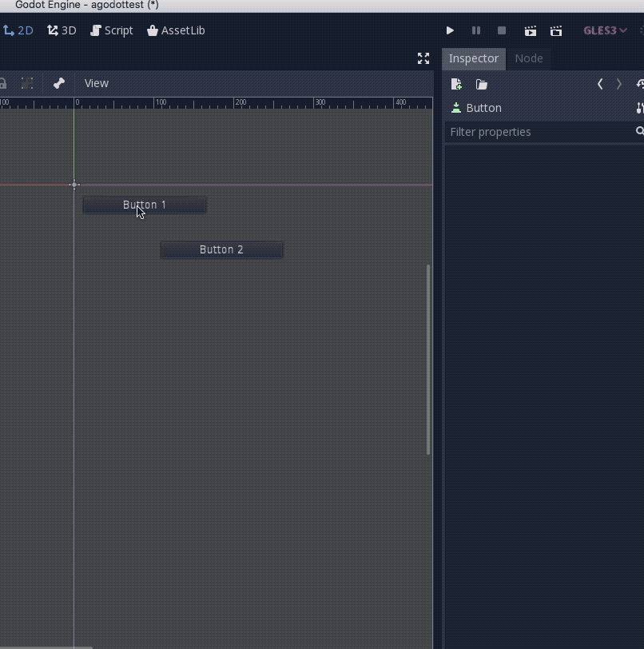Viewport: 644px width, 649px height.
Task: Toggle distraction-free mode for the viewport
Action: (x=423, y=58)
